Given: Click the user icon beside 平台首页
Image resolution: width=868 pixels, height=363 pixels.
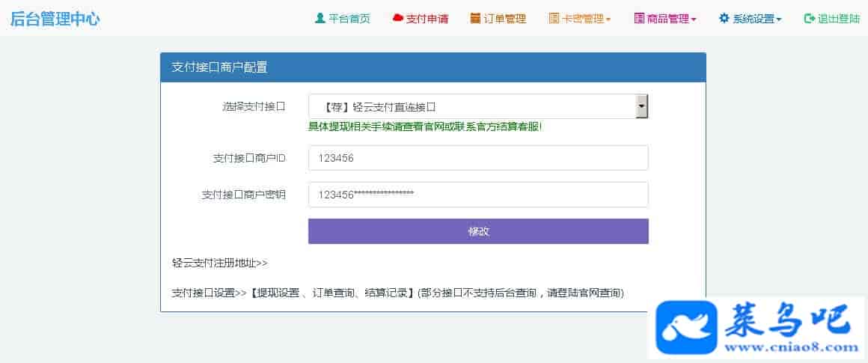Looking at the screenshot, I should [320, 19].
